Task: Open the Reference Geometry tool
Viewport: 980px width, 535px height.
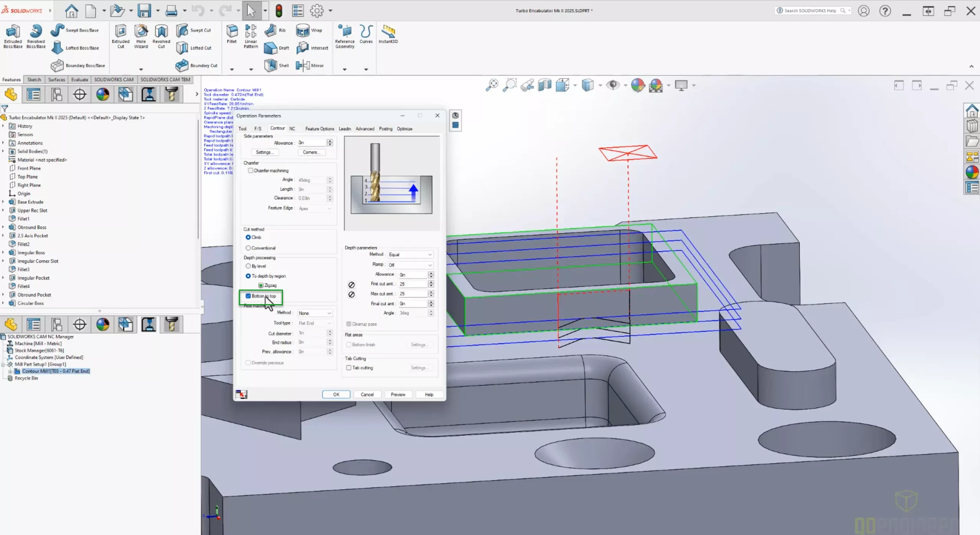Action: [x=345, y=36]
